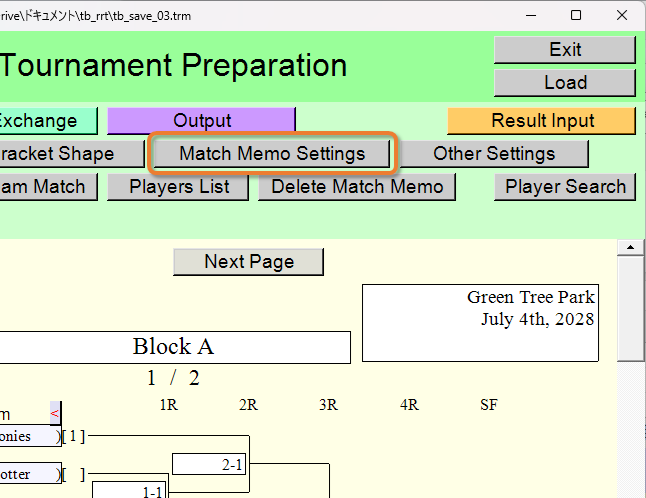
Task: Click the 3R round label
Action: click(x=328, y=405)
